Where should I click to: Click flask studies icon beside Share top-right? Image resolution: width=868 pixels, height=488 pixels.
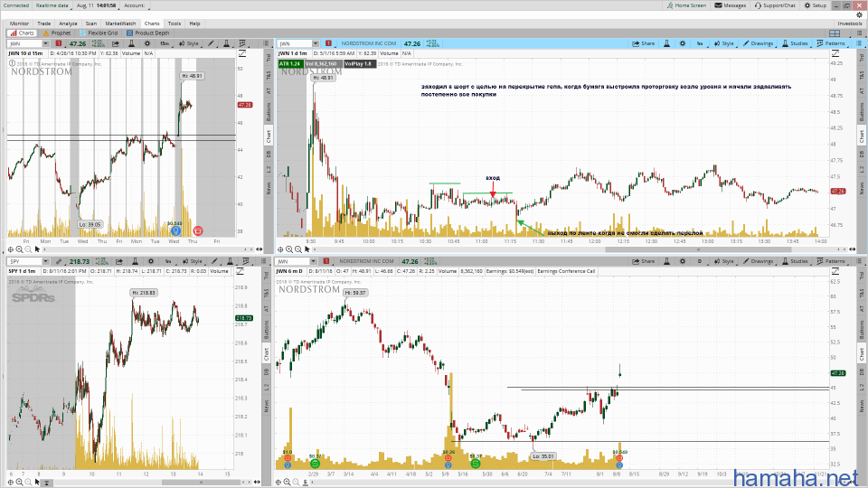tap(666, 43)
